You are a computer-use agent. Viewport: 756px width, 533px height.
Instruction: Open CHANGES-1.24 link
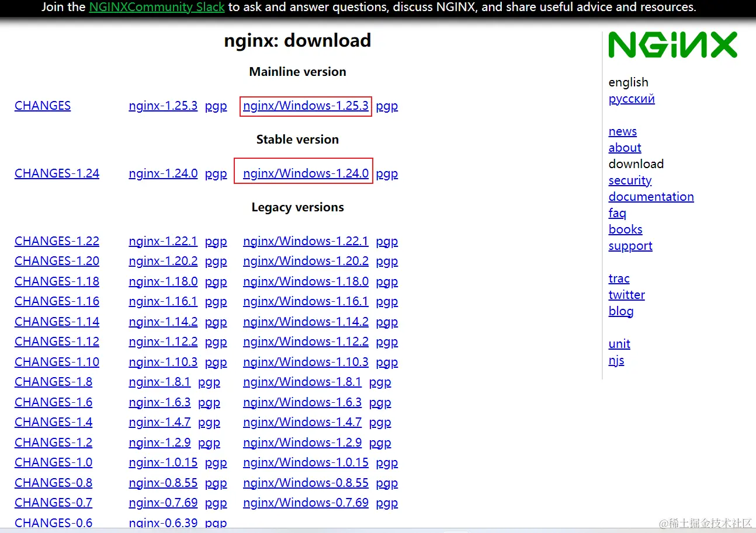(x=57, y=173)
